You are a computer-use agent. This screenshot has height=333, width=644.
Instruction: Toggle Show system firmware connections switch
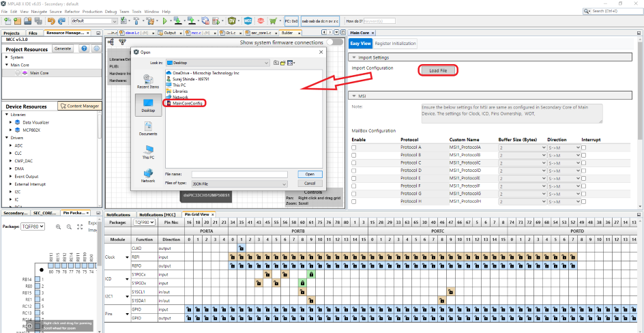(x=334, y=42)
